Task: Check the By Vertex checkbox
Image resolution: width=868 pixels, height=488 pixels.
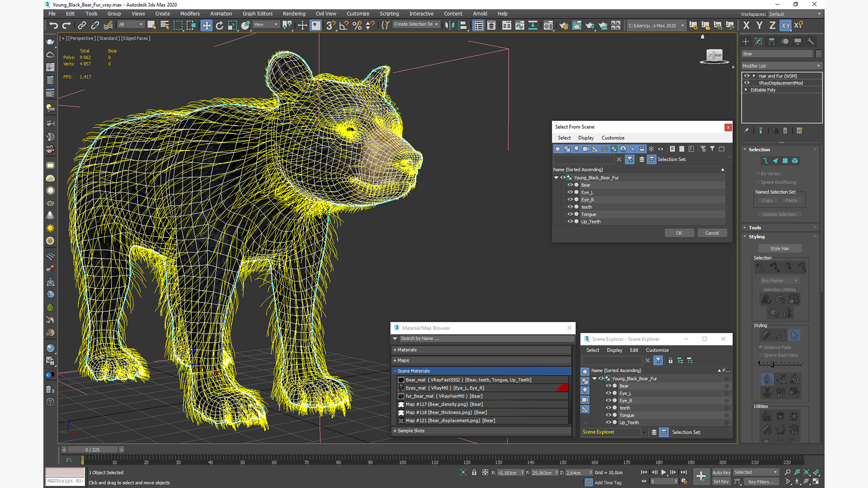Action: pos(758,174)
